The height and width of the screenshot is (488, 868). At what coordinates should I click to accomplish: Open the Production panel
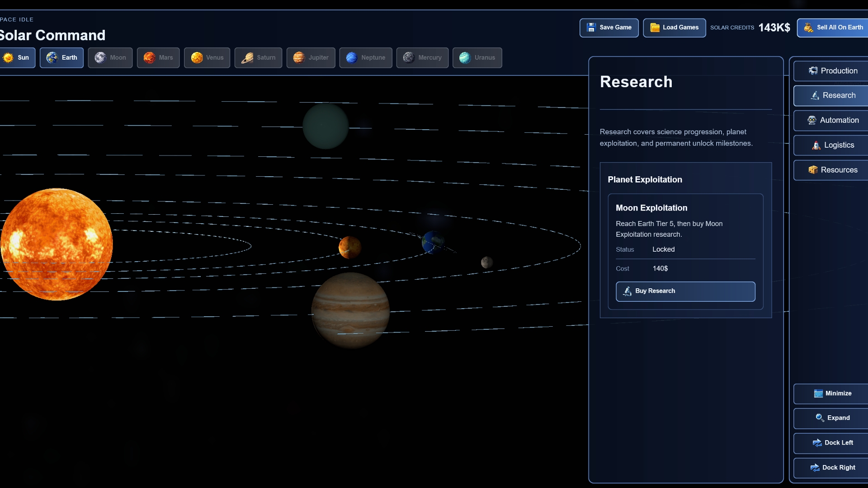click(x=832, y=71)
